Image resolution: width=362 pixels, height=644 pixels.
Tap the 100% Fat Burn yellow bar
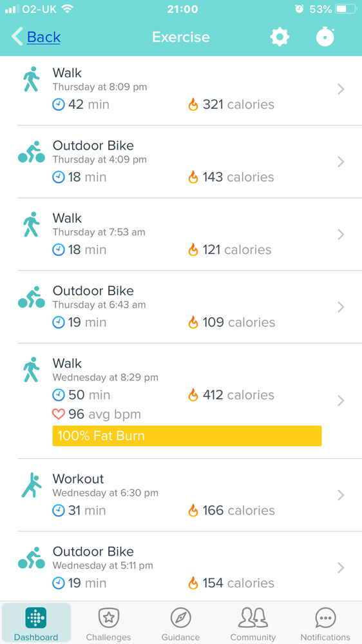pyautogui.click(x=187, y=436)
